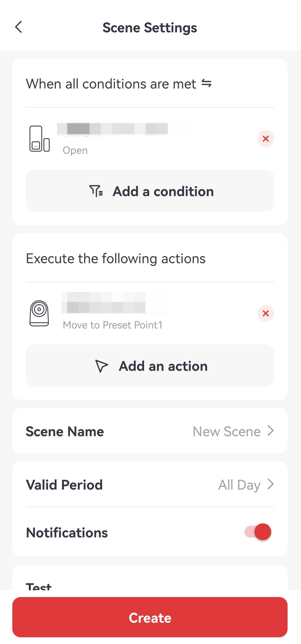Tap the Add an action button
Screen dimensions: 301x644
pyautogui.click(x=150, y=366)
